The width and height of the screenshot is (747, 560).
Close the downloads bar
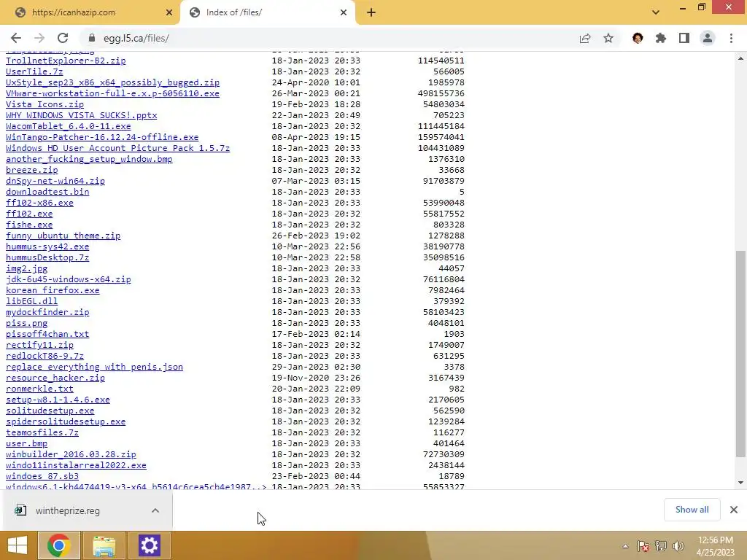[734, 510]
